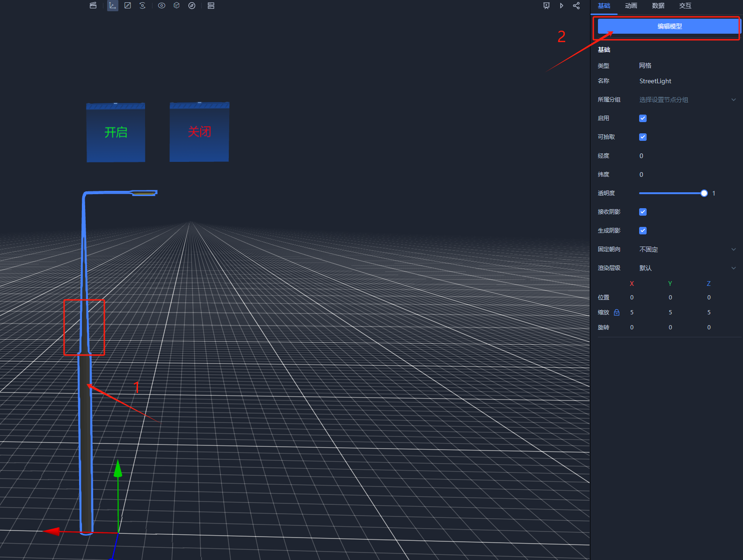Click the play triangle icon
This screenshot has height=560, width=743.
tap(561, 6)
